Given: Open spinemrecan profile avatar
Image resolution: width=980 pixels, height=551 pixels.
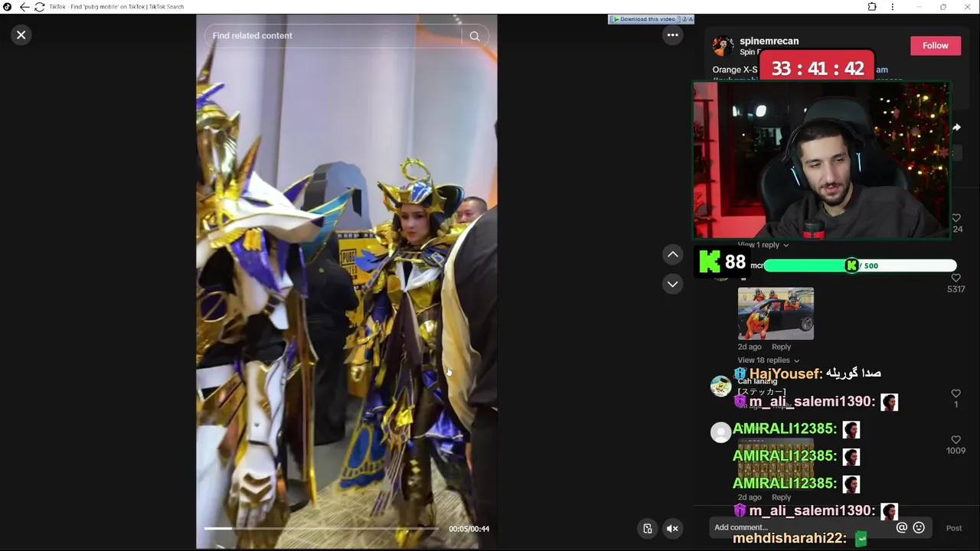Looking at the screenshot, I should pyautogui.click(x=723, y=46).
